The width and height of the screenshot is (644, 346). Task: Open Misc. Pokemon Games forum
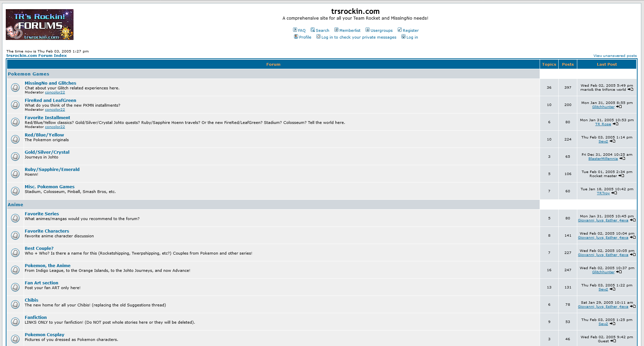click(x=49, y=187)
